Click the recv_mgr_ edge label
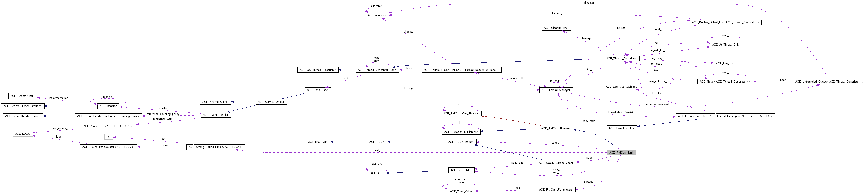 click(589, 121)
